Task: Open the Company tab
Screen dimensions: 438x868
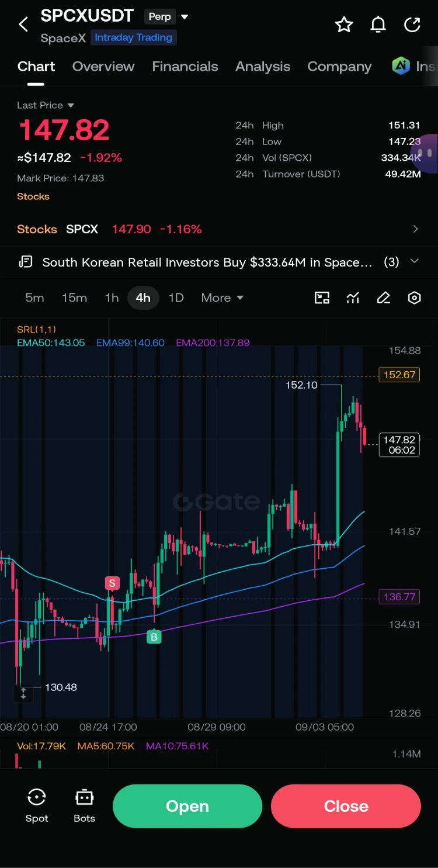Action: (x=339, y=67)
